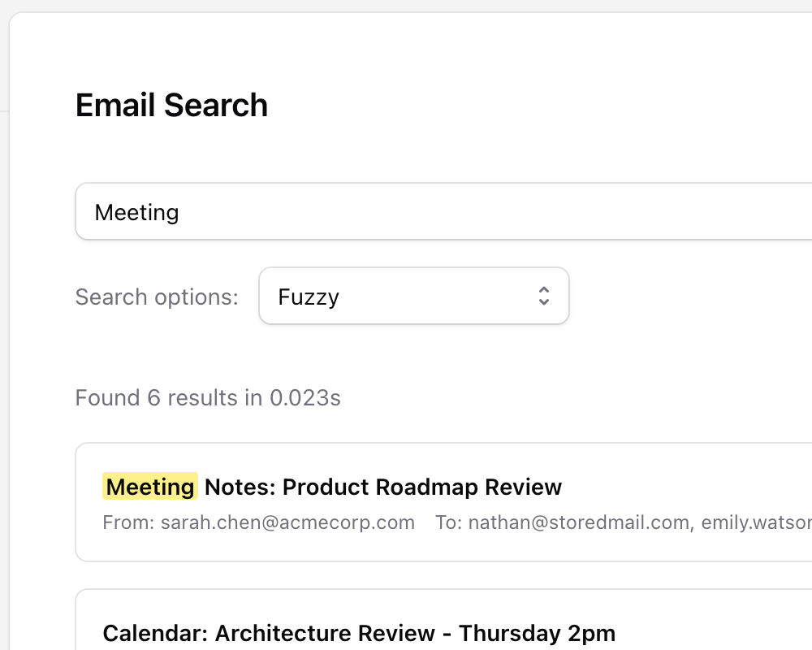Click sender address sarah.chen@acmecorp.com
This screenshot has width=812, height=650.
[x=286, y=522]
